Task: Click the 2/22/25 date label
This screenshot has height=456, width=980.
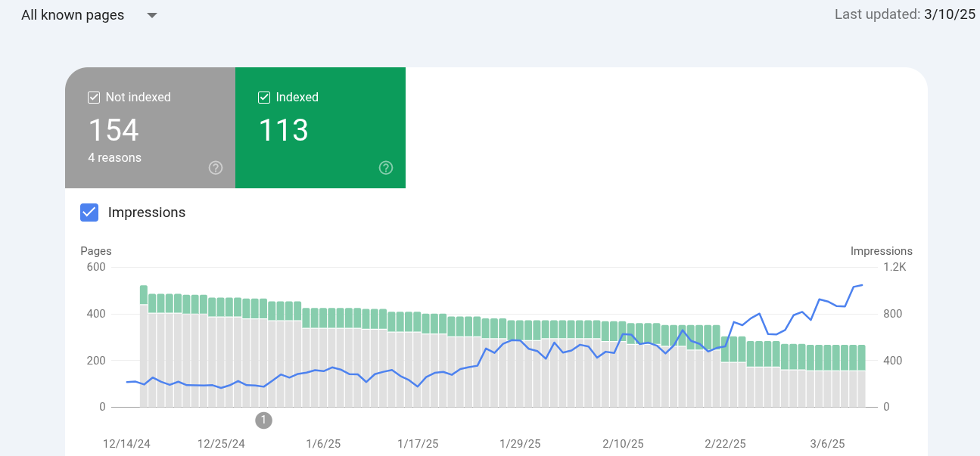Action: (x=725, y=444)
